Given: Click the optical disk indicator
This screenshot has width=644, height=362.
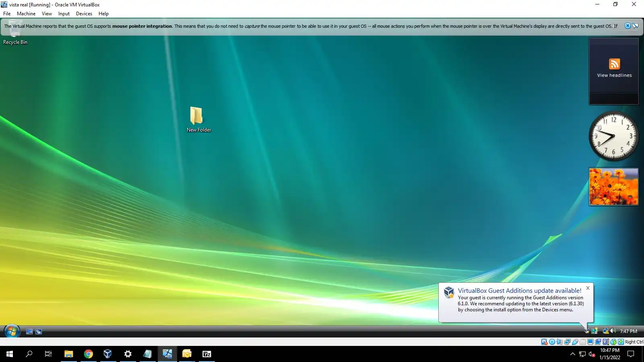Looking at the screenshot, I should pos(552,342).
